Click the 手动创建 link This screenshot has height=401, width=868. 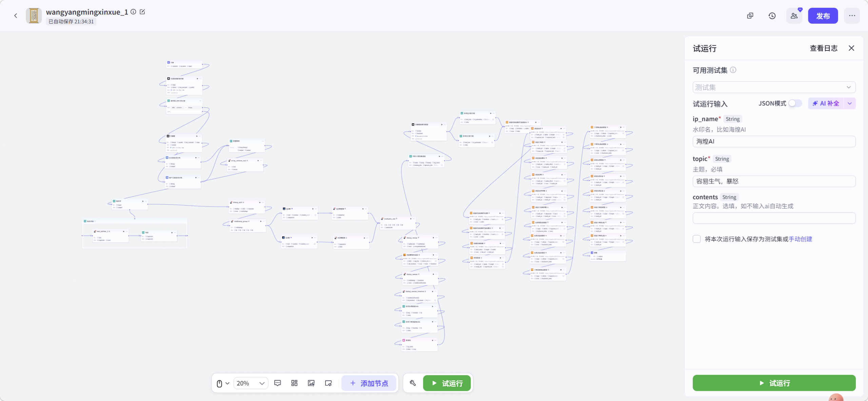[800, 239]
